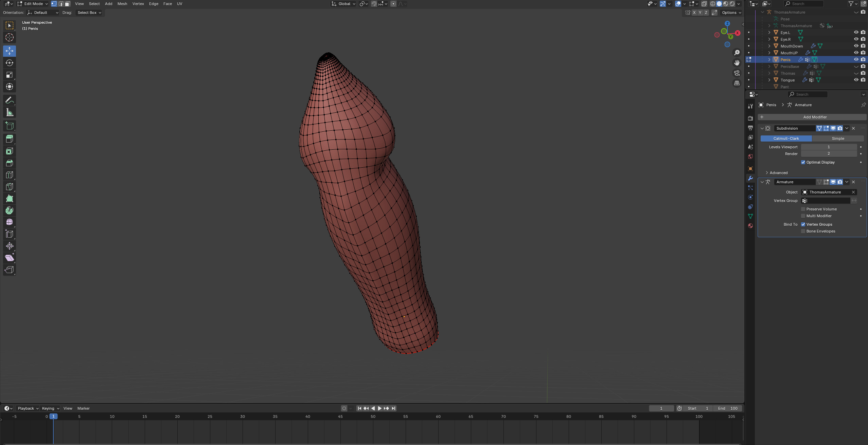This screenshot has height=445, width=868.
Task: Select the Rotate tool in toolbar
Action: pos(10,63)
